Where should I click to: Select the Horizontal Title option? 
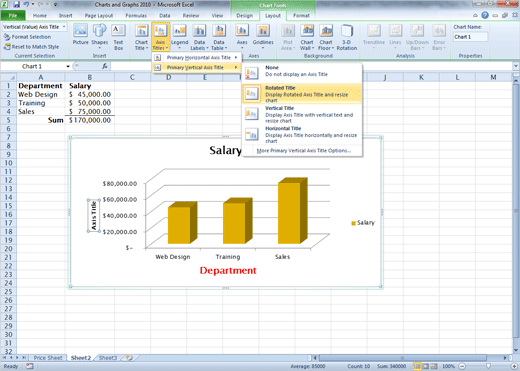pyautogui.click(x=302, y=134)
